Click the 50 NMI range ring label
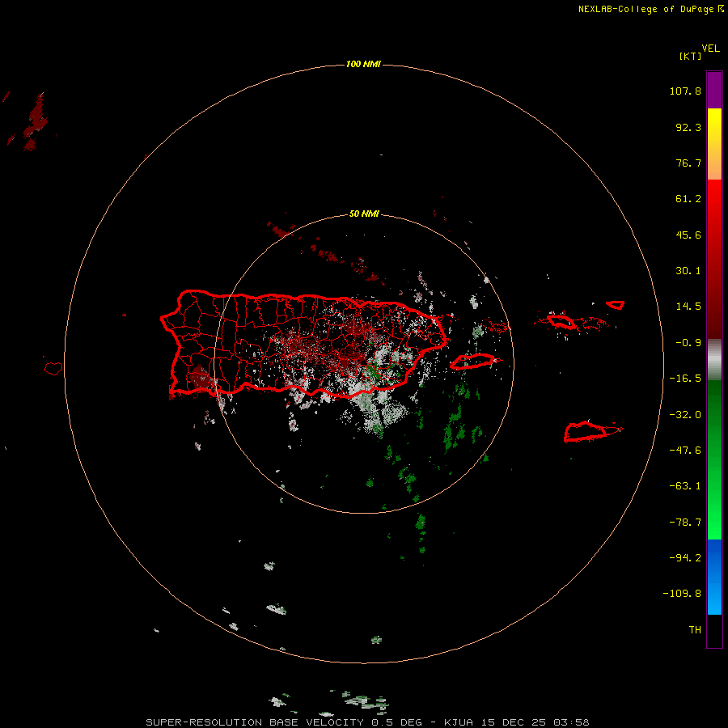This screenshot has height=728, width=728. point(364,214)
